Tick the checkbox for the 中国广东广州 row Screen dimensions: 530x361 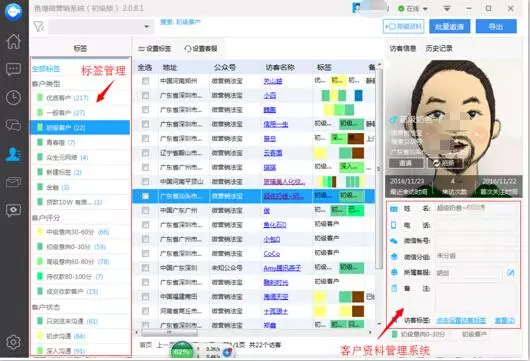pos(145,210)
